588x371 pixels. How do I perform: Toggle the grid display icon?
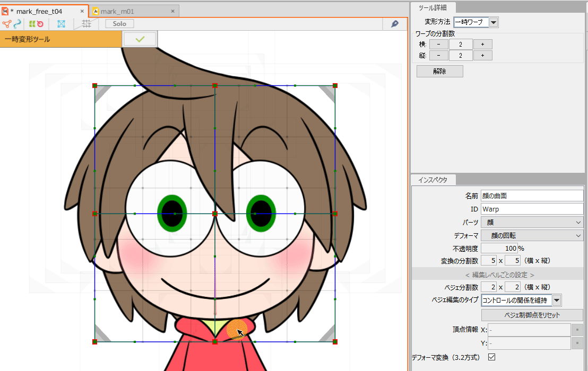pos(87,24)
